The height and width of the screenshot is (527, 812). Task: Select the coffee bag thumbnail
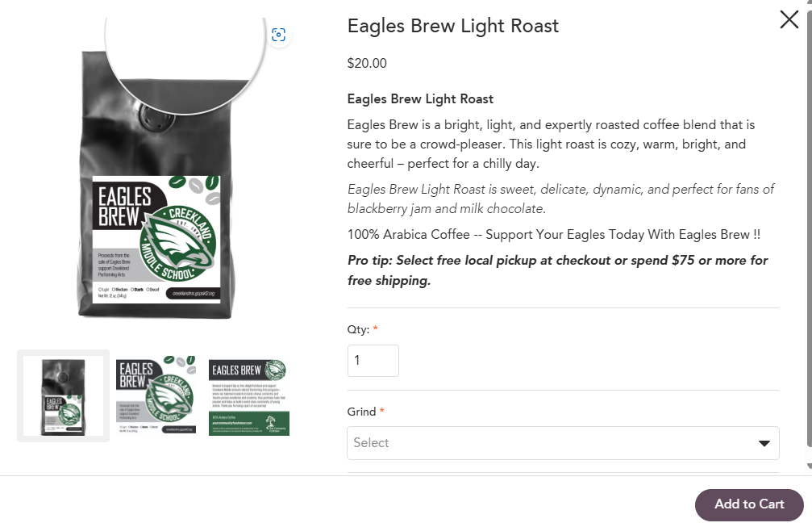click(x=63, y=396)
